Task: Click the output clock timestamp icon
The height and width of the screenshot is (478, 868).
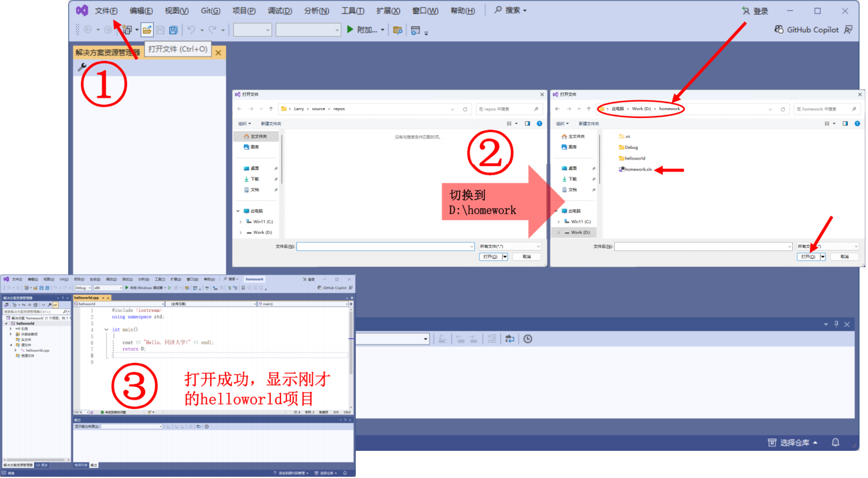Action: point(528,339)
